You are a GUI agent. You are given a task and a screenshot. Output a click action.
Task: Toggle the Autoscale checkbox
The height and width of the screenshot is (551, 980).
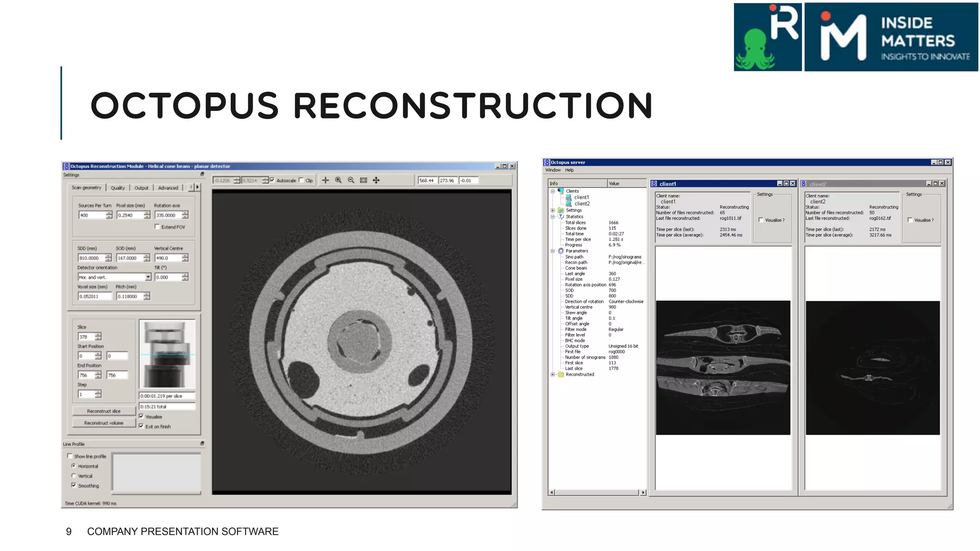[x=272, y=180]
